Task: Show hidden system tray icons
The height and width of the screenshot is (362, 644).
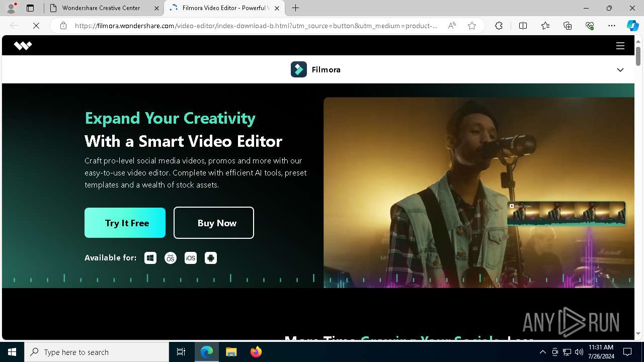Action: coord(542,352)
